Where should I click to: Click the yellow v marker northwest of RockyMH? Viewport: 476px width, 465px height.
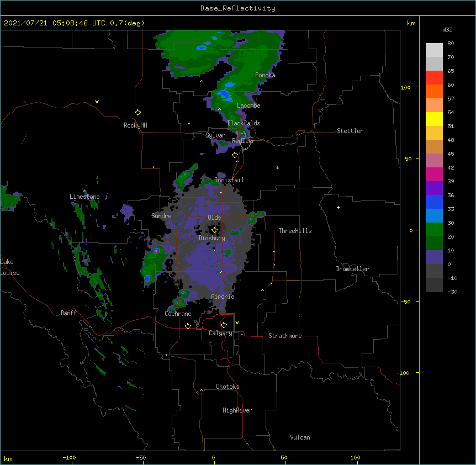pos(97,102)
